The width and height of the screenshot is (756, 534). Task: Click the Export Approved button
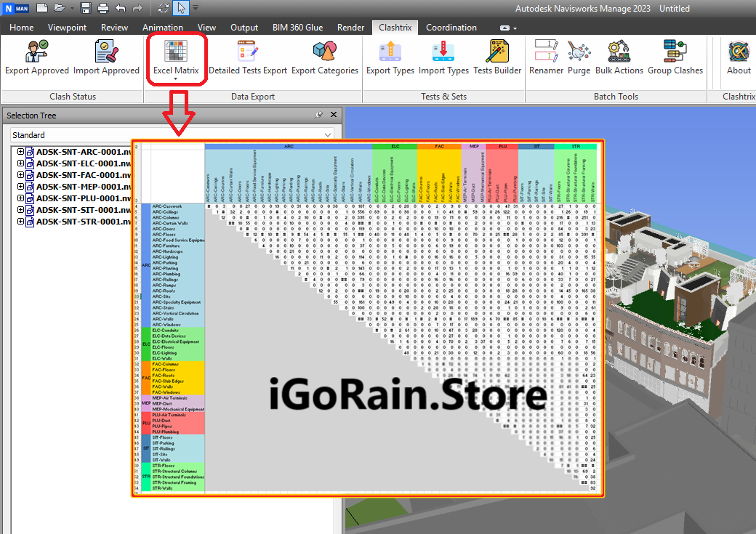tap(37, 57)
